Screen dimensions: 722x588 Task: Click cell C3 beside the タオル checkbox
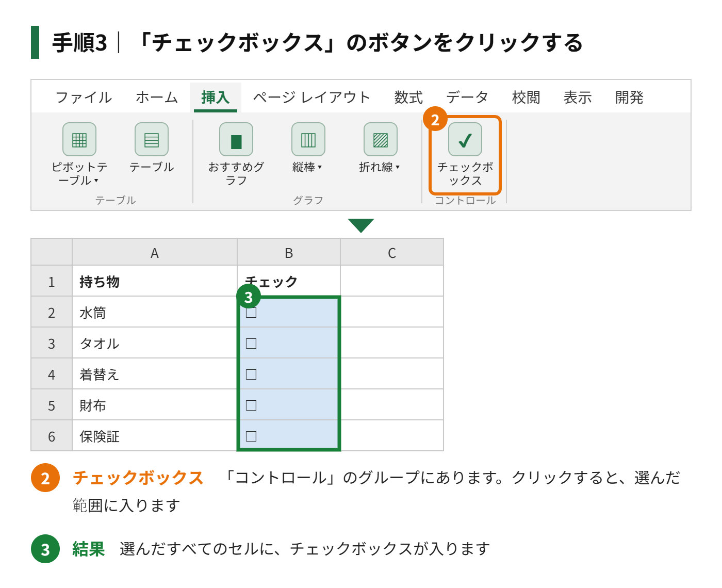tap(392, 343)
